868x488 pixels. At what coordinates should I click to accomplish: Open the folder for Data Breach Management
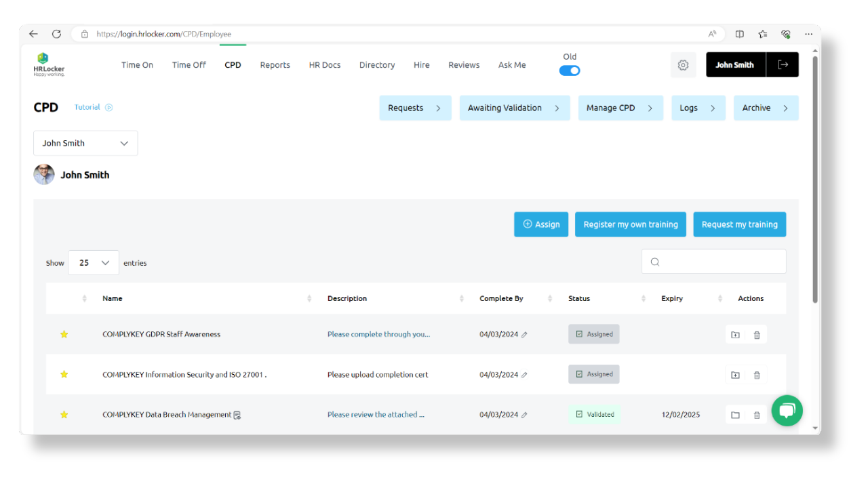pos(735,414)
